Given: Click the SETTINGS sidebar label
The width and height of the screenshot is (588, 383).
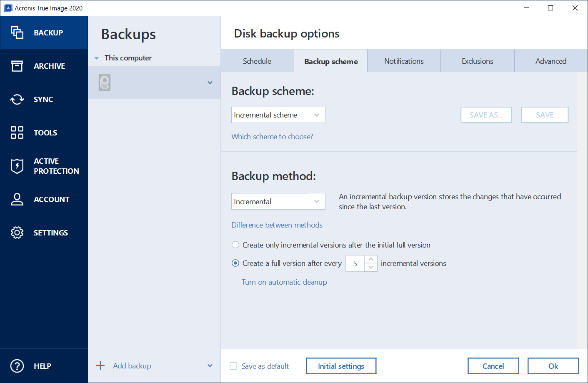Looking at the screenshot, I should [x=51, y=233].
